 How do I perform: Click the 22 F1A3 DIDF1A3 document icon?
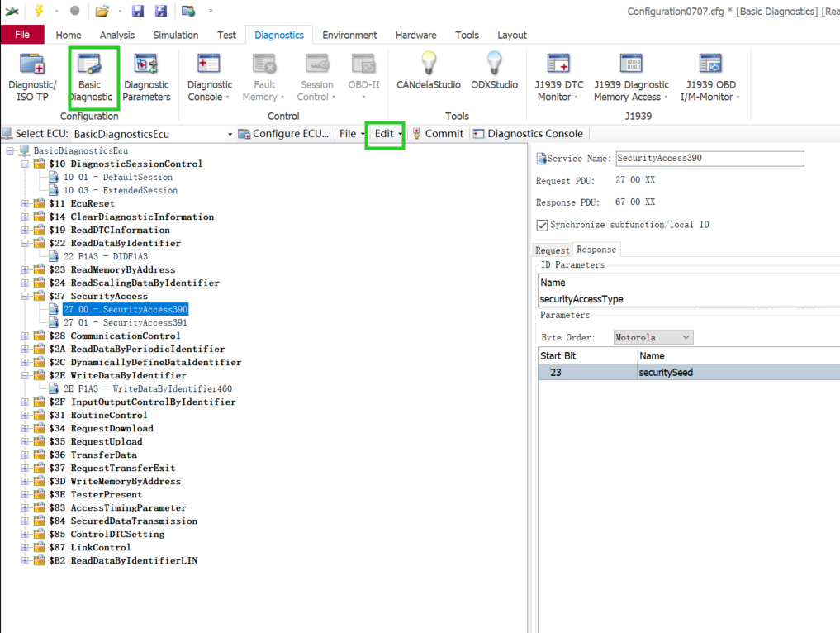[x=54, y=256]
